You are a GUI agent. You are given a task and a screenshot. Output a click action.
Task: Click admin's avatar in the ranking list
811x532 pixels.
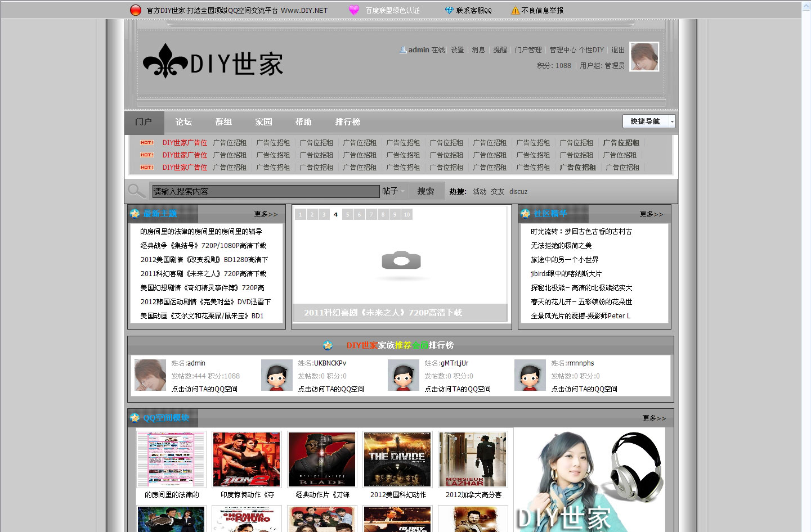[x=150, y=375]
